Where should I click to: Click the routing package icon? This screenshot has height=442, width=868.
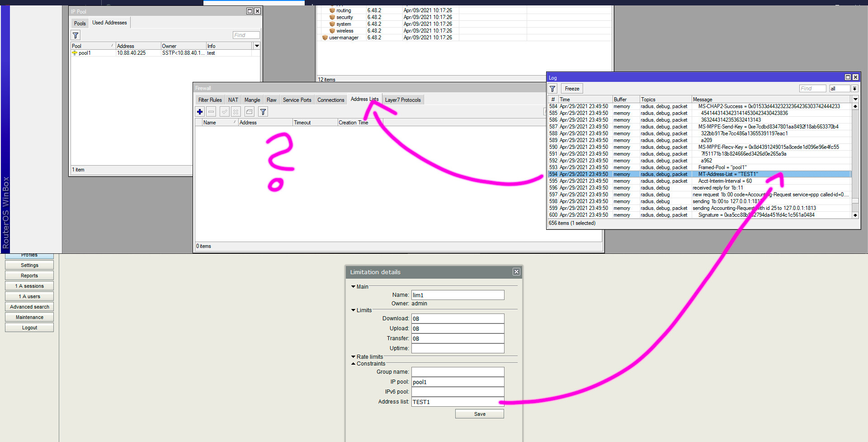332,10
